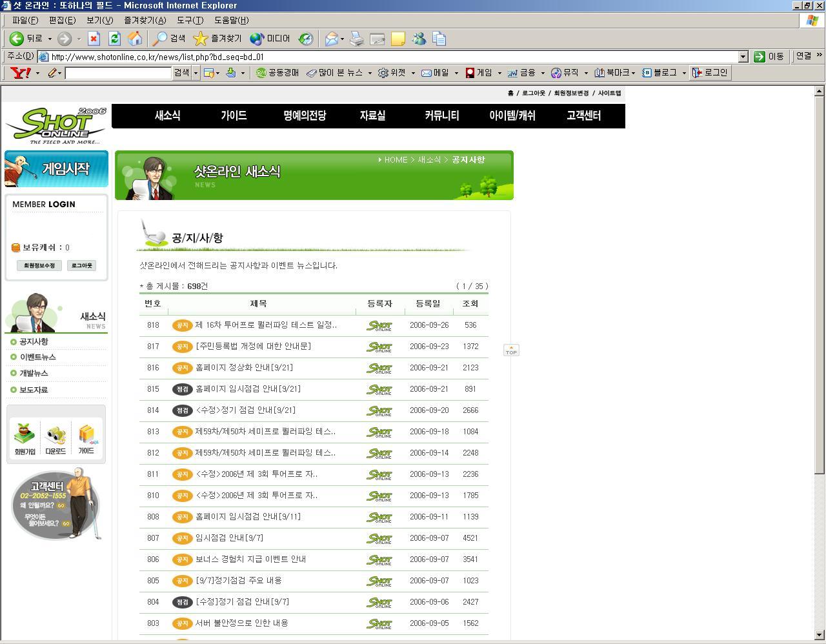Open the 사이트맵 link at page top
The width and height of the screenshot is (826, 644).
(x=609, y=94)
